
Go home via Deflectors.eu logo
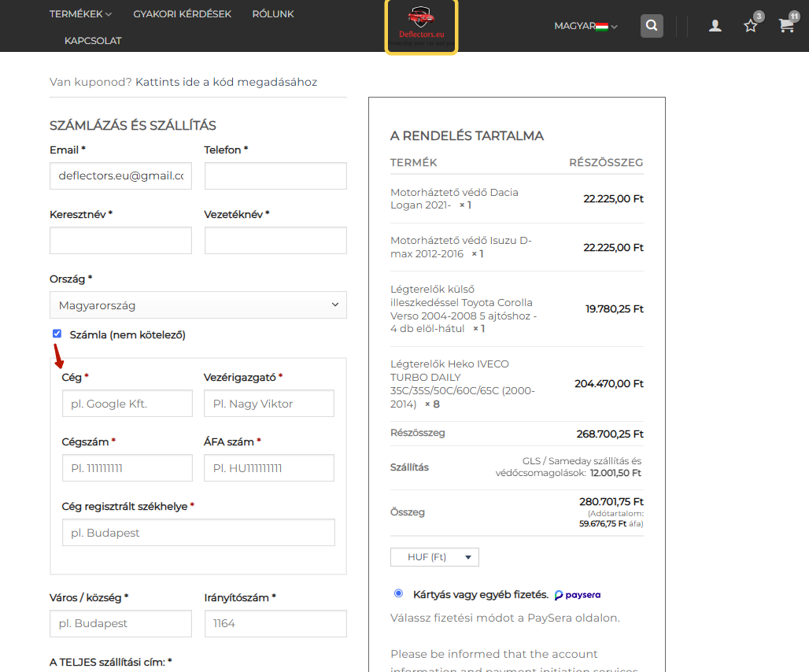[x=422, y=26]
